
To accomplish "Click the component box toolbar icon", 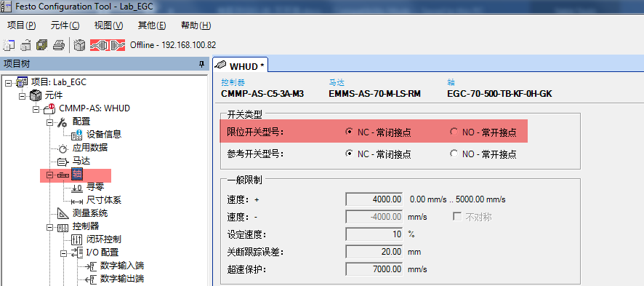I will coord(80,45).
